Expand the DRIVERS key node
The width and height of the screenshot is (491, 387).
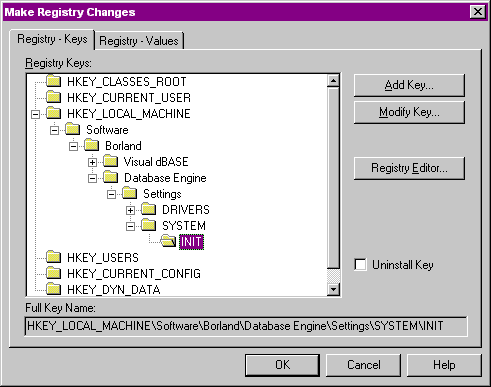(130, 210)
